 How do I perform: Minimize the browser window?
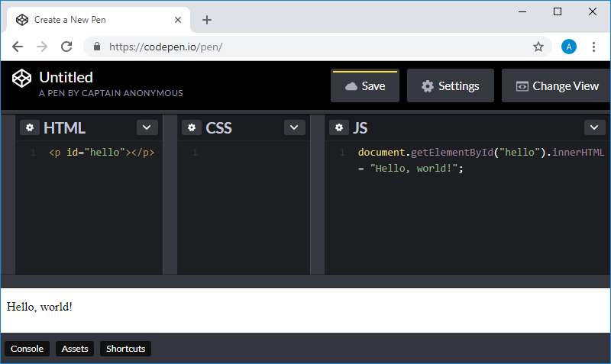[x=522, y=11]
